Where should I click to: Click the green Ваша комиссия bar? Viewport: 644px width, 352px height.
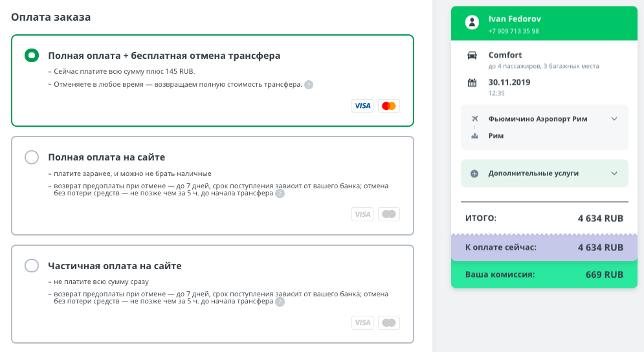click(544, 275)
